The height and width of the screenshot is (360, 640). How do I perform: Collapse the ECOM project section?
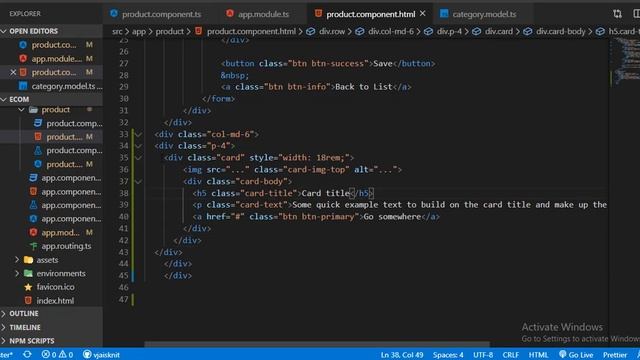(x=4, y=99)
